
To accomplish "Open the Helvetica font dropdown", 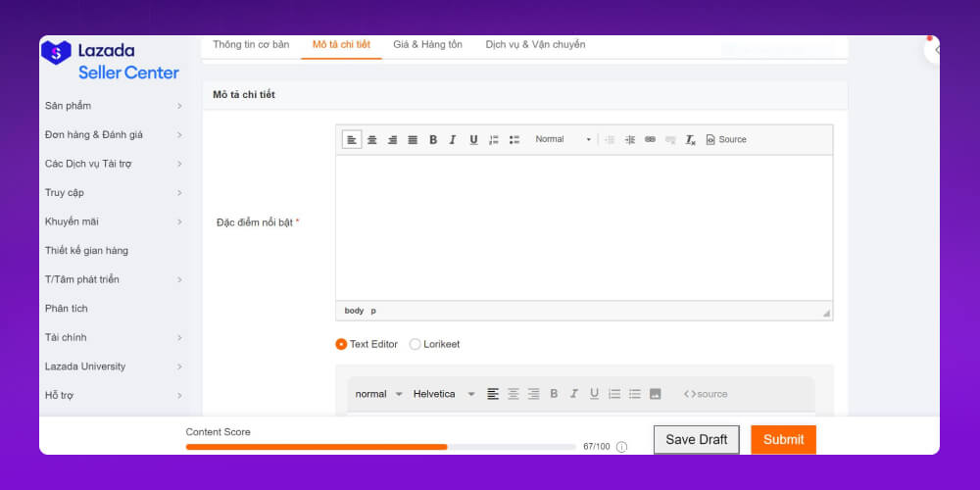I will [x=444, y=394].
